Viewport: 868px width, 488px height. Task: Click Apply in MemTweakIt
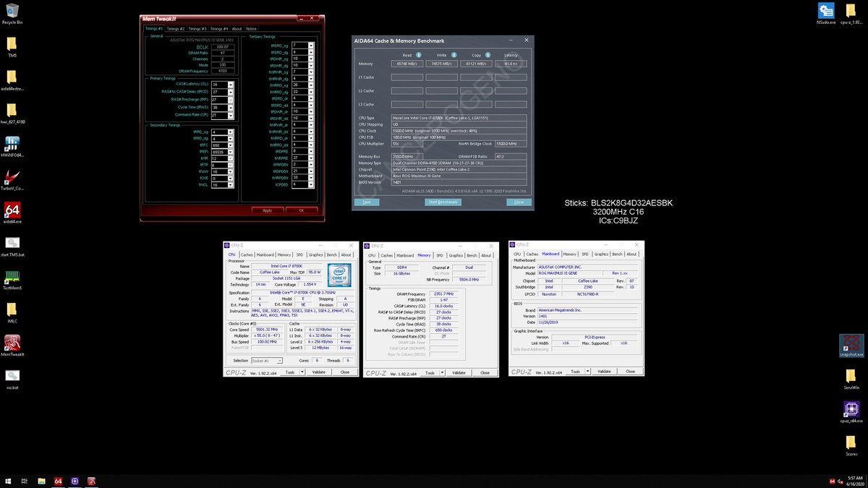(x=267, y=210)
